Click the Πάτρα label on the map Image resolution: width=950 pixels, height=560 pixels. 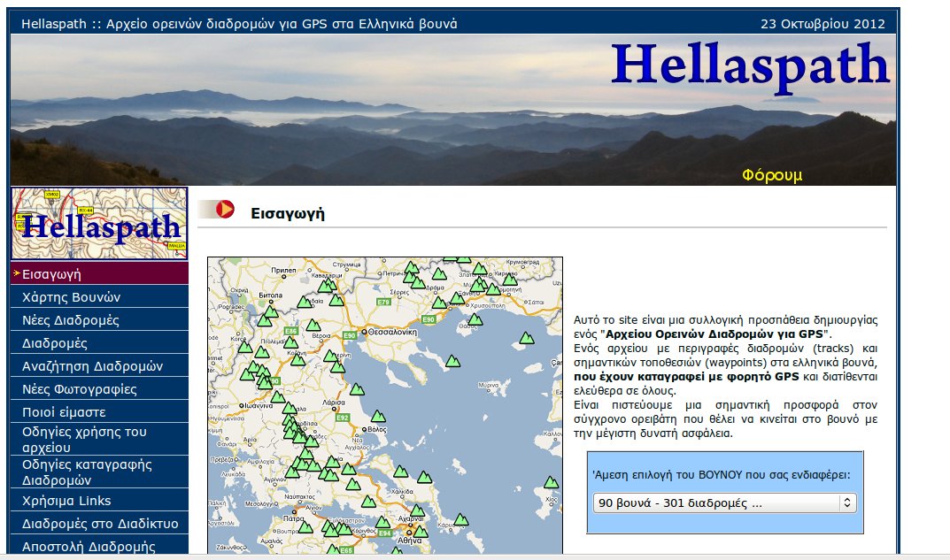pos(294,518)
